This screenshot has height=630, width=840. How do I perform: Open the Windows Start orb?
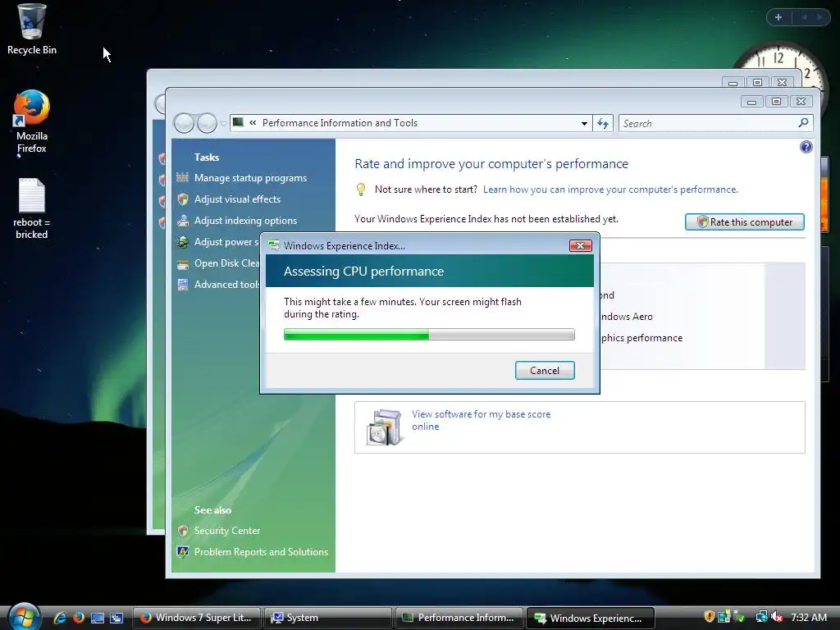coord(24,616)
